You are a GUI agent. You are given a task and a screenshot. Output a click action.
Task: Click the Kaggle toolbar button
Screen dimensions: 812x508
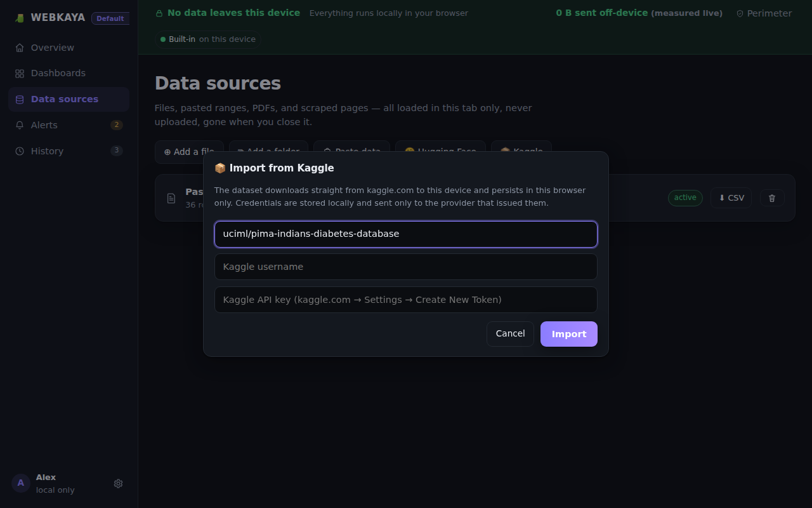pyautogui.click(x=521, y=152)
